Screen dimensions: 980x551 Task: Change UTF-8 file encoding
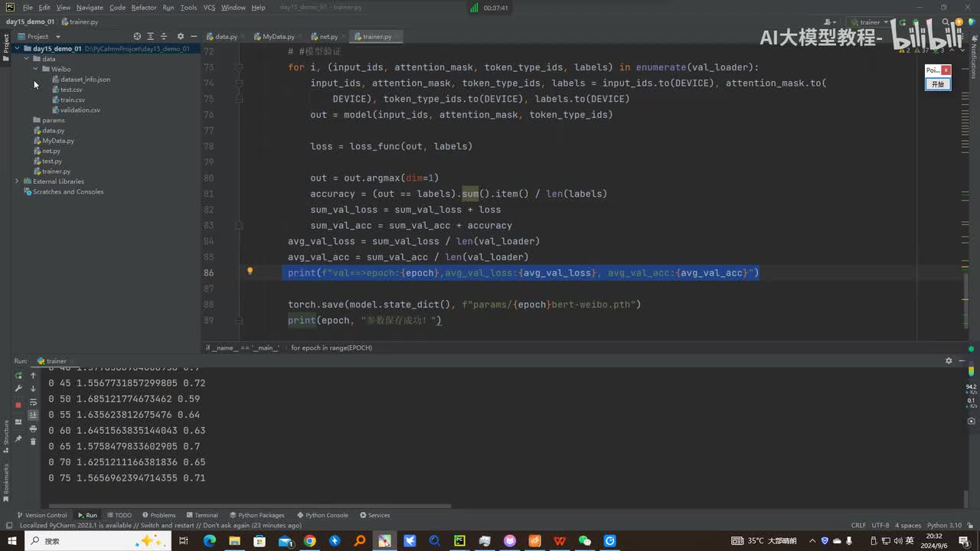click(x=880, y=526)
